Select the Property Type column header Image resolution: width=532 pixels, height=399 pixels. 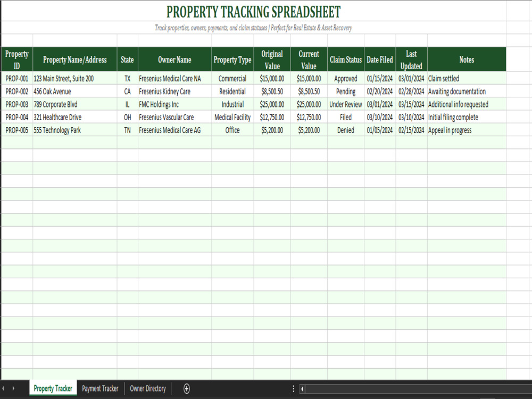point(232,60)
